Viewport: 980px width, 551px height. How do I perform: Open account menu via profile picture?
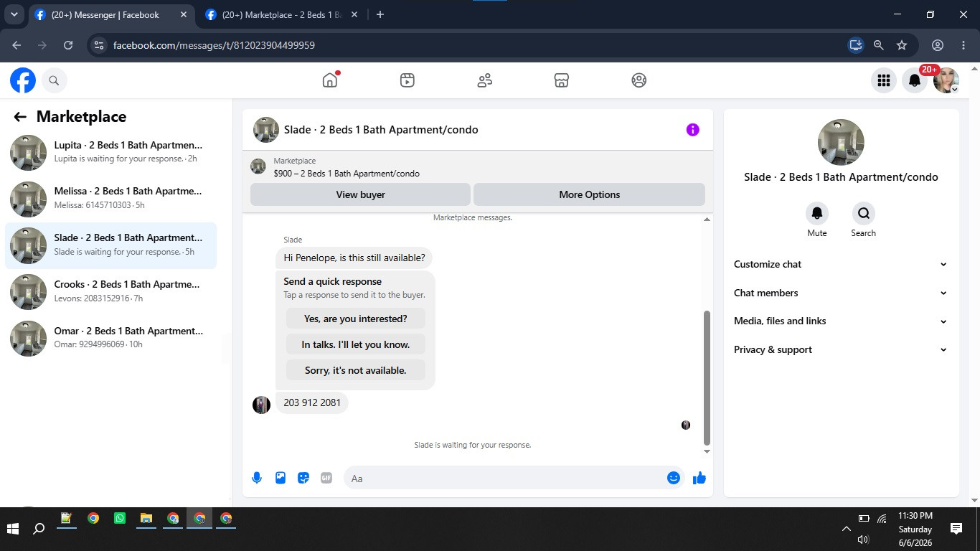coord(946,80)
